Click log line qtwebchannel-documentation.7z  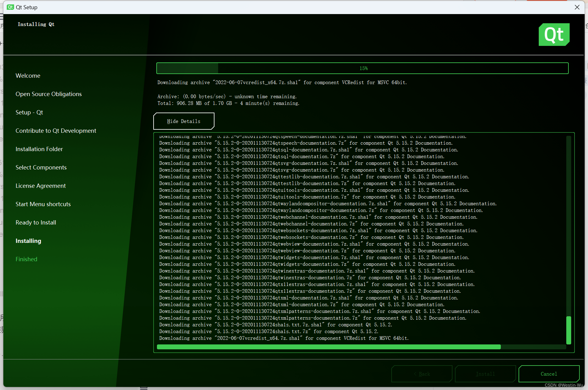tap(311, 224)
